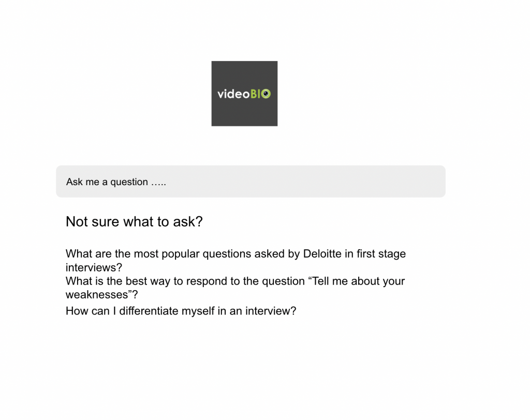Select the Tell me about your weaknesses suggestion
Viewport: 530px width, 420px height.
[x=235, y=288]
